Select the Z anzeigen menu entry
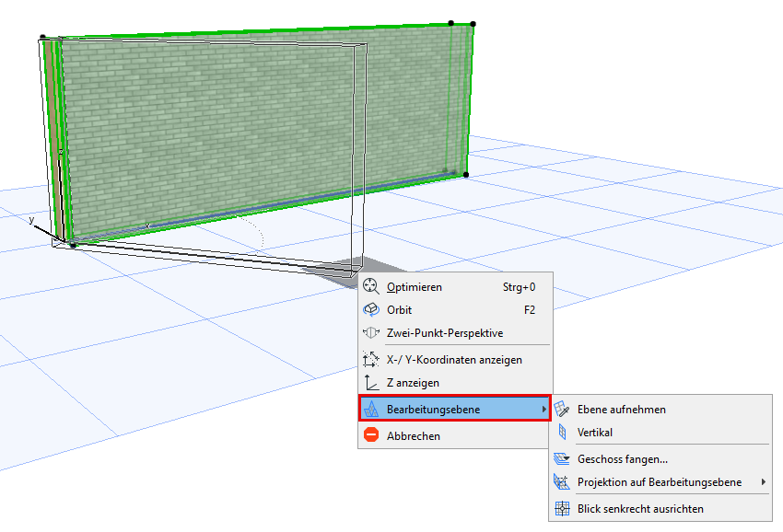Viewport: 783px width, 532px height. (x=455, y=383)
